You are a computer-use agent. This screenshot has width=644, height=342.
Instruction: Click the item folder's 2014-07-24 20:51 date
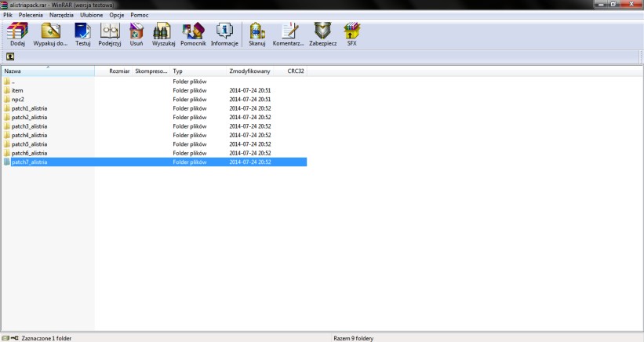[x=249, y=90]
